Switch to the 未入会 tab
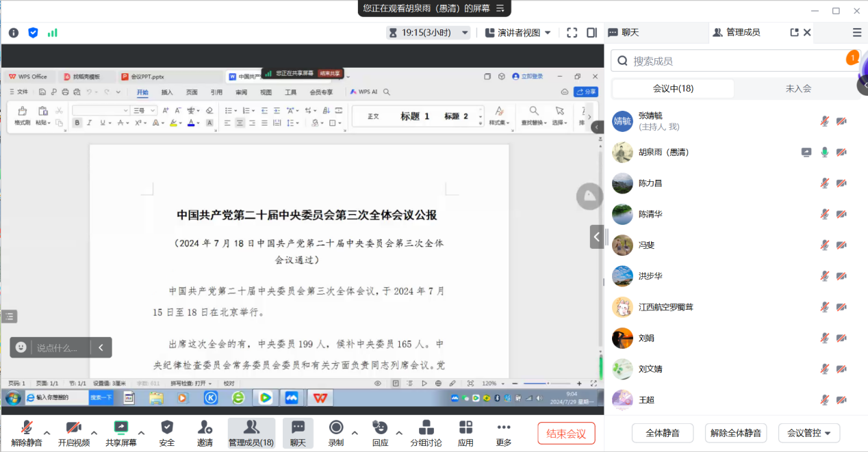The height and width of the screenshot is (452, 868). tap(798, 89)
